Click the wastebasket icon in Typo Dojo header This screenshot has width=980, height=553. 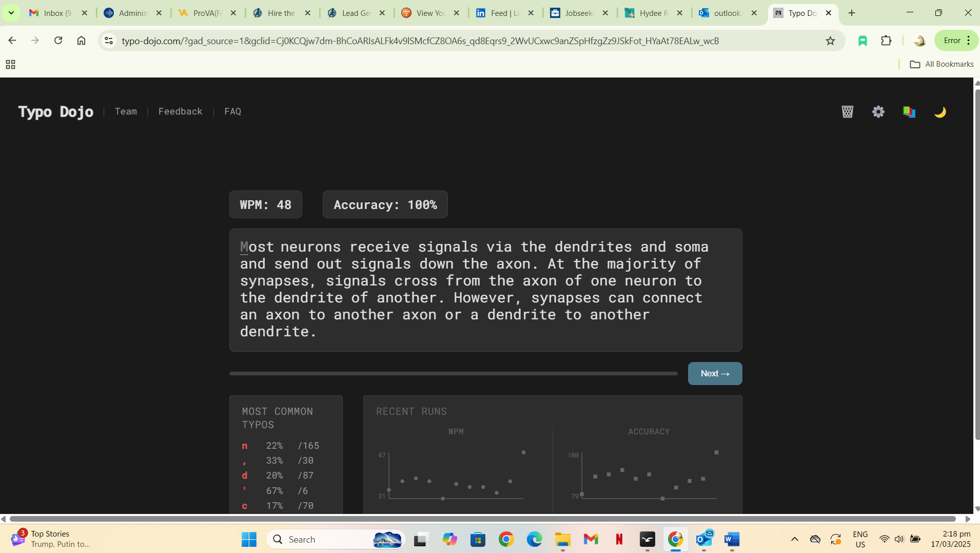(848, 111)
